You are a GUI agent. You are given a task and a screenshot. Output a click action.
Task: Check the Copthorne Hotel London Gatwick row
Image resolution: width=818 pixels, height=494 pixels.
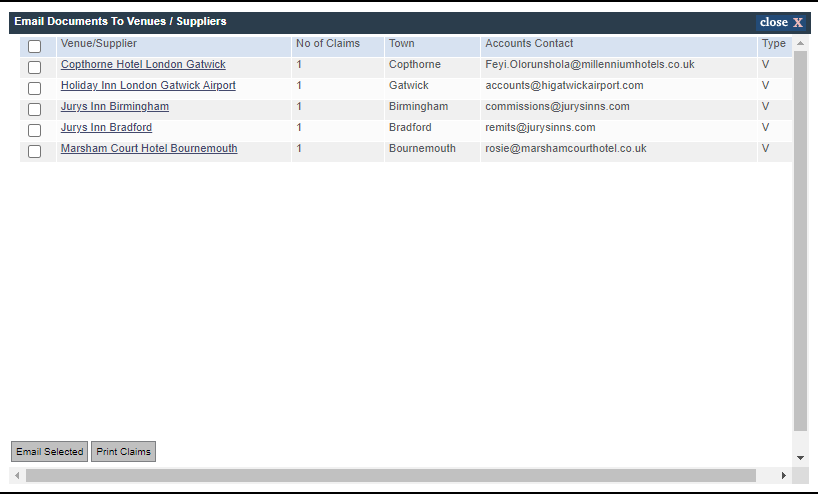tap(34, 67)
